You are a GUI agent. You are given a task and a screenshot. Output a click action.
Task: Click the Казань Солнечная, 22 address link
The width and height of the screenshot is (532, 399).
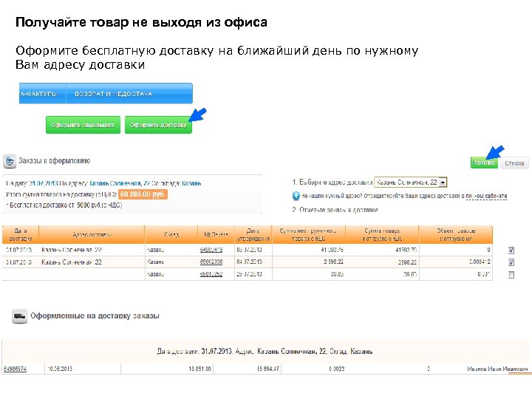point(120,183)
